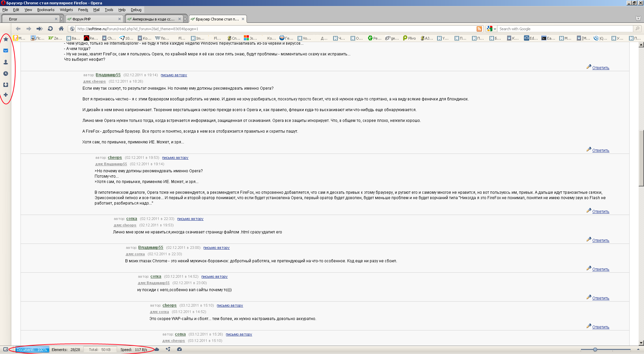The height and width of the screenshot is (354, 644).
Task: Open the 'Re…' bookmark with red icon
Action: click(x=91, y=38)
